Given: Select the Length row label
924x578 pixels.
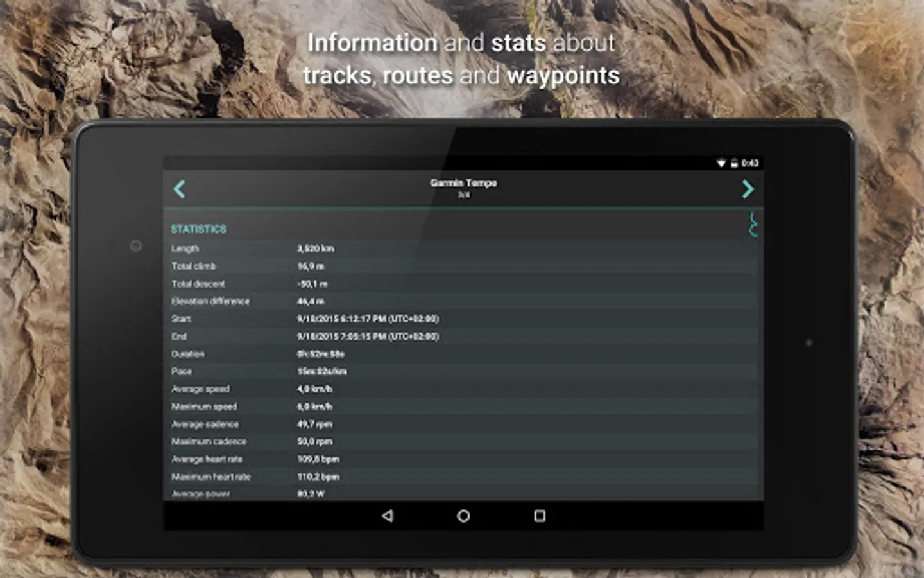Looking at the screenshot, I should [185, 249].
